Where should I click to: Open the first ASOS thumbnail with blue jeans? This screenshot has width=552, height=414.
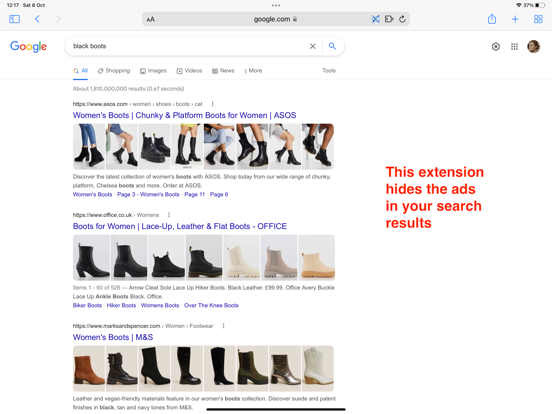(x=89, y=146)
